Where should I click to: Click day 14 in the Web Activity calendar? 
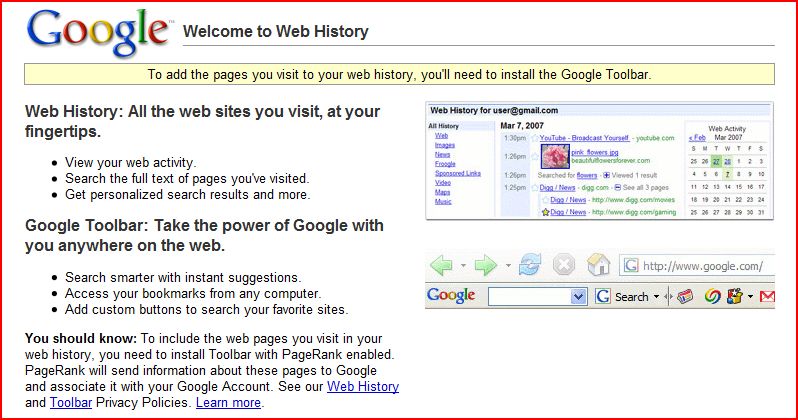point(728,187)
